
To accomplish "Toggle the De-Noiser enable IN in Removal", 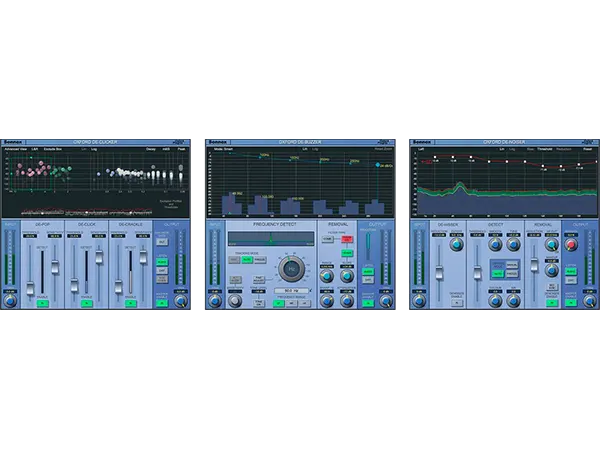I will click(551, 303).
